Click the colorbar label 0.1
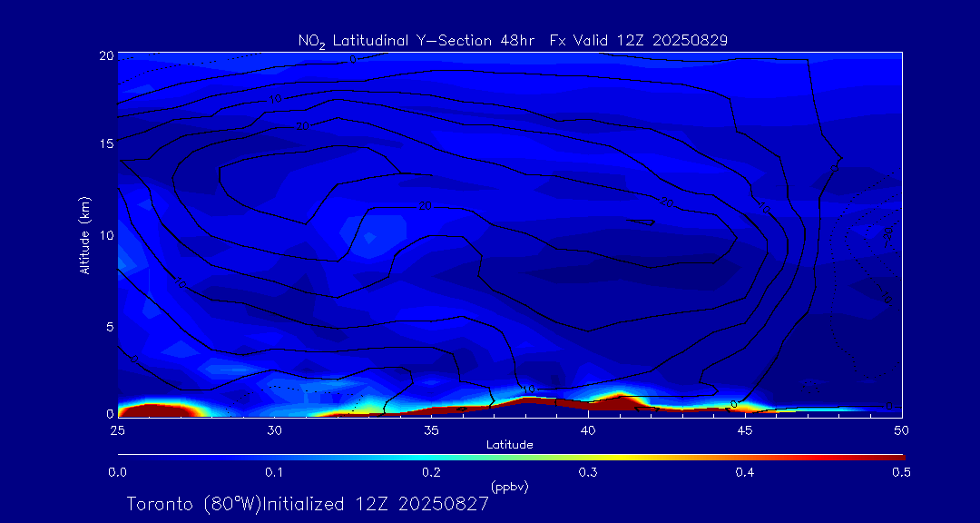 pyautogui.click(x=274, y=472)
